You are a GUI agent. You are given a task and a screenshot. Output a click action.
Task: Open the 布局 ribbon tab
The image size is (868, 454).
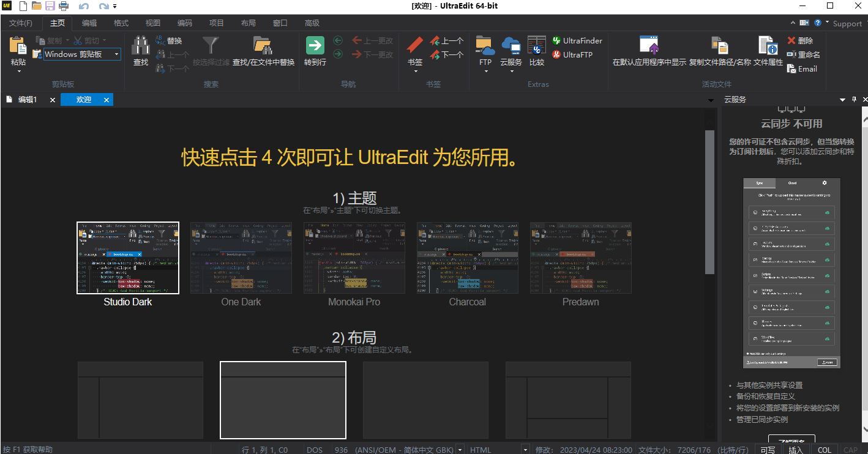pos(249,23)
